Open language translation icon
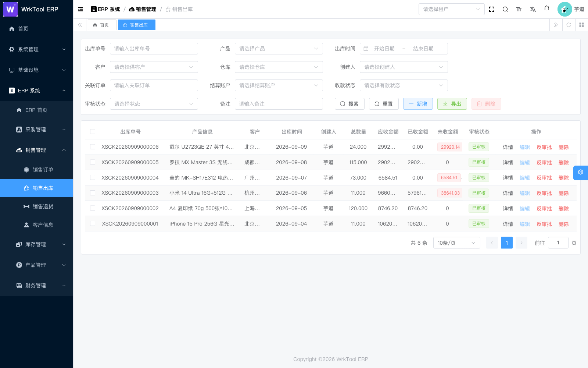 coord(533,9)
